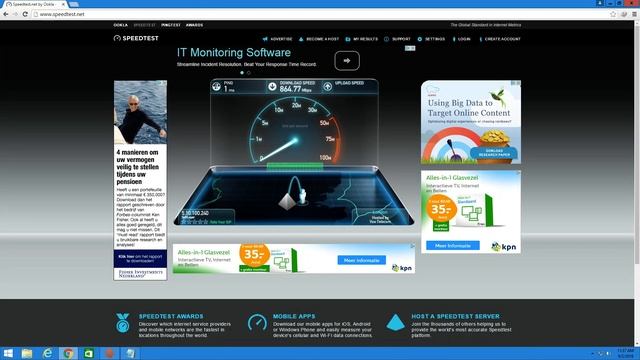
Task: Click the Speedtest Awards medal icon
Action: coord(122,323)
